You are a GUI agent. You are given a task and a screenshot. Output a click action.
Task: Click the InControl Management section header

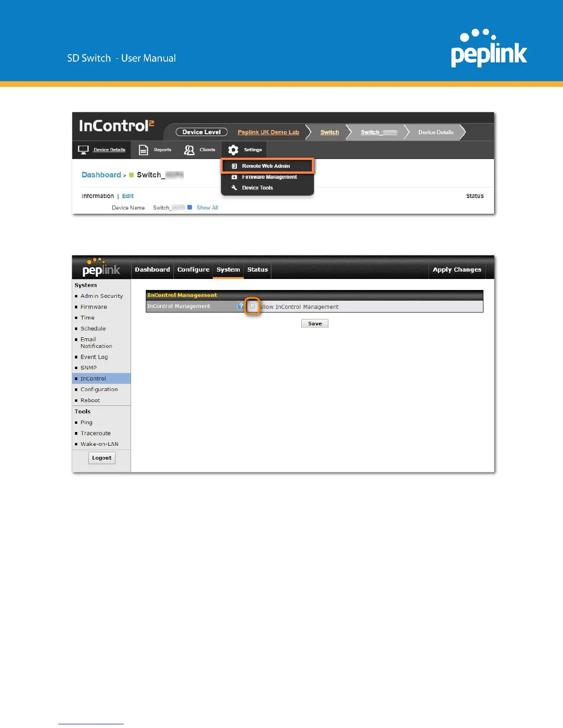point(315,295)
